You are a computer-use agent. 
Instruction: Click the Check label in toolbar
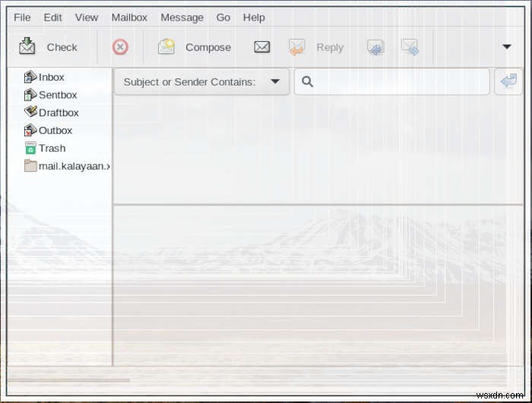[x=62, y=47]
